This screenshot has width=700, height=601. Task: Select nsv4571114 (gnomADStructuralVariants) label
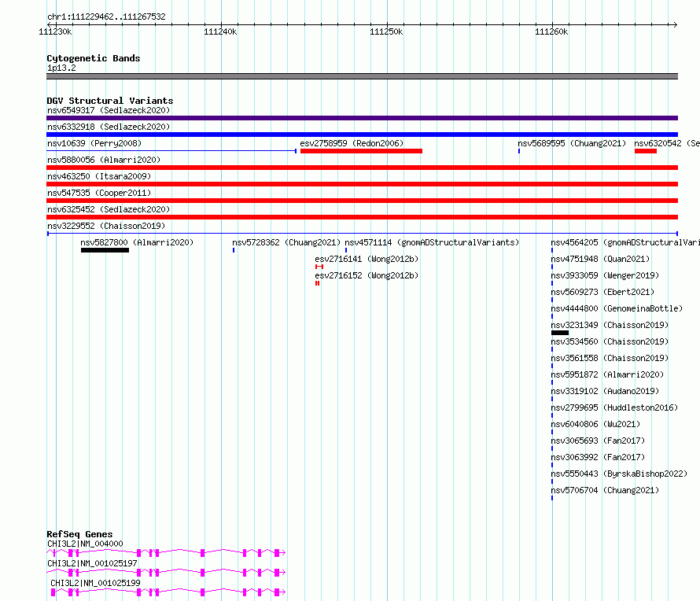point(432,242)
